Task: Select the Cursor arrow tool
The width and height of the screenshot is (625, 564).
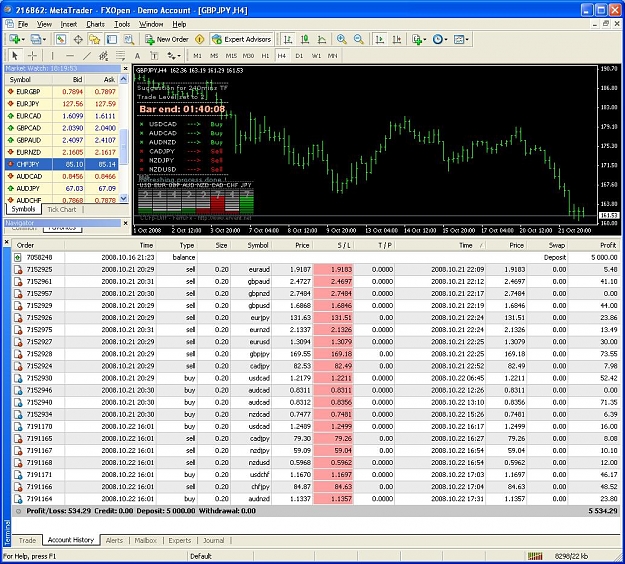Action: point(15,55)
